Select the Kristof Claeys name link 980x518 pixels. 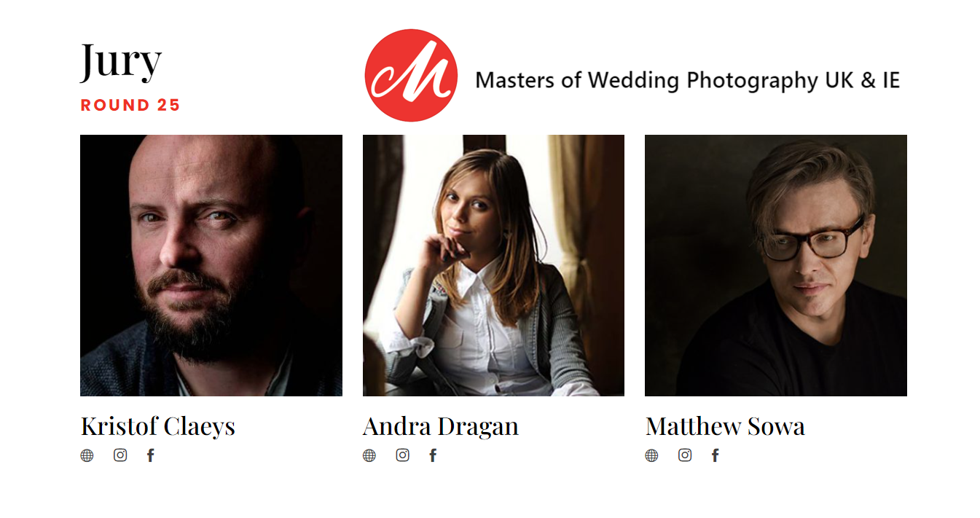(x=157, y=426)
